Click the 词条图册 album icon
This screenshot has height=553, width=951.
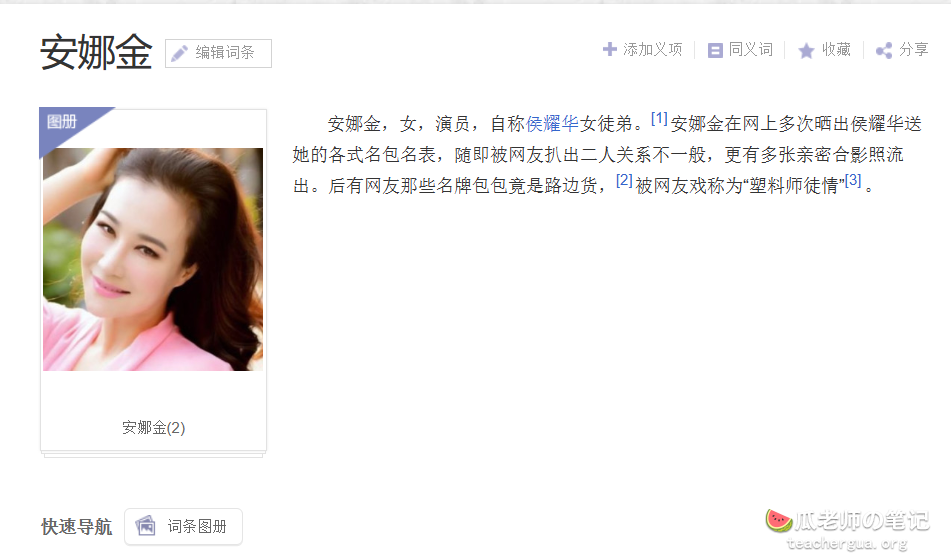tap(146, 525)
